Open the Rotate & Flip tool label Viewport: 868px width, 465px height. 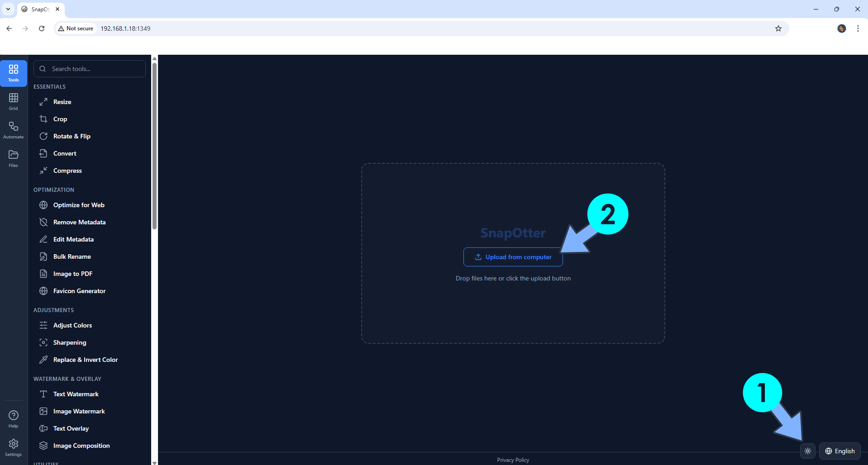point(72,136)
